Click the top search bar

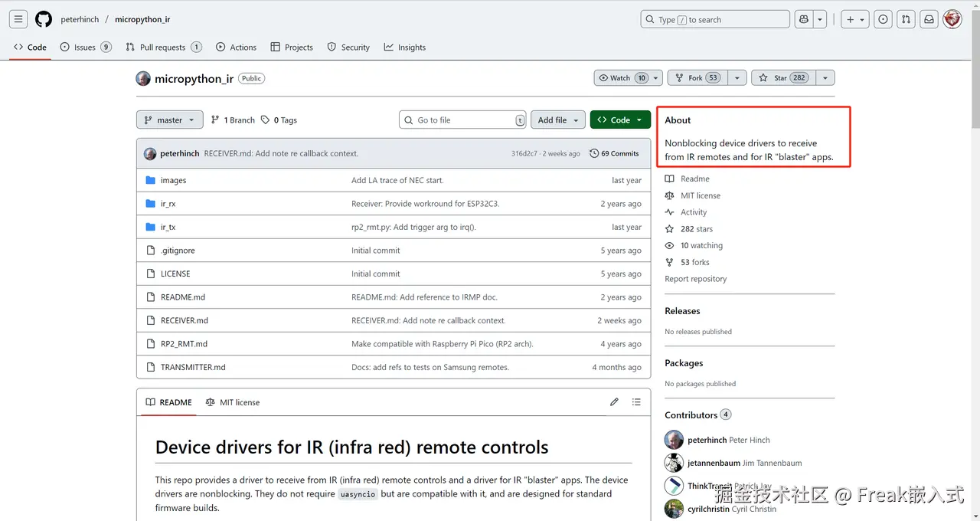click(715, 19)
